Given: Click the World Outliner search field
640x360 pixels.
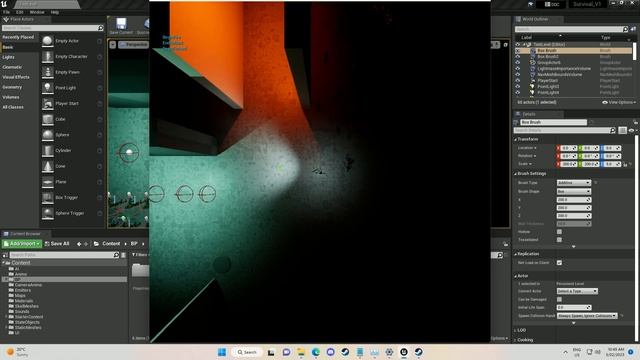Looking at the screenshot, I should click(571, 29).
